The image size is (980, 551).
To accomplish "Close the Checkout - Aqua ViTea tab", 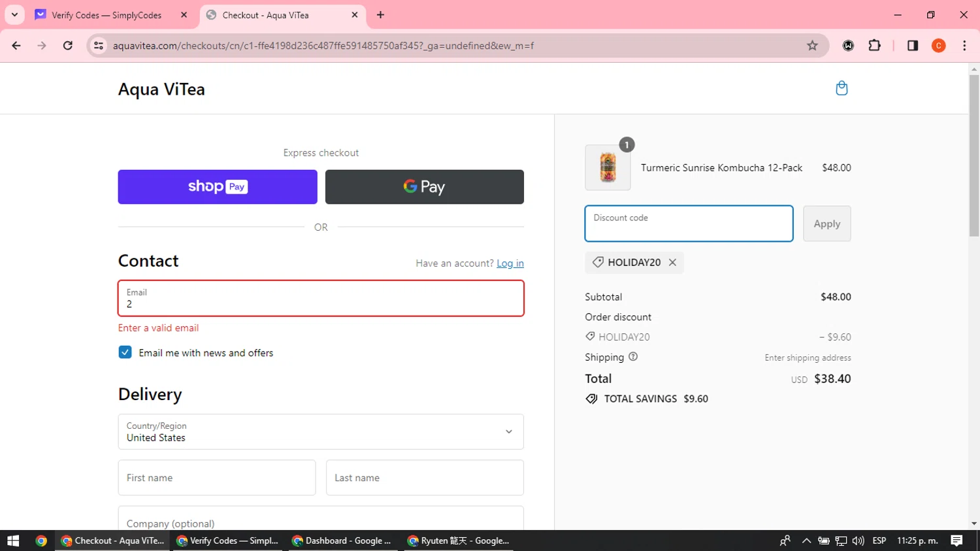I will pos(355,14).
